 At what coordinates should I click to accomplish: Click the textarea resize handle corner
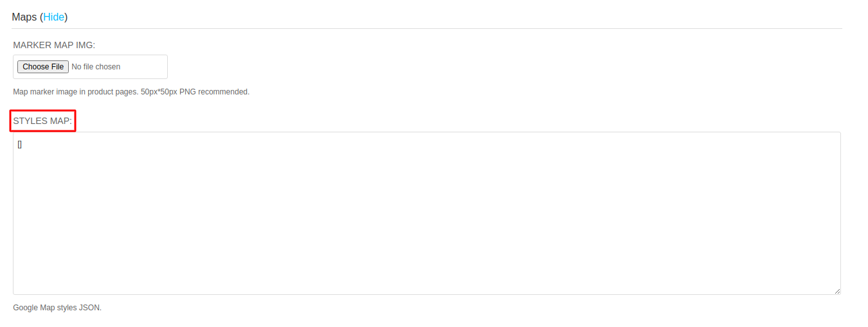[837, 291]
